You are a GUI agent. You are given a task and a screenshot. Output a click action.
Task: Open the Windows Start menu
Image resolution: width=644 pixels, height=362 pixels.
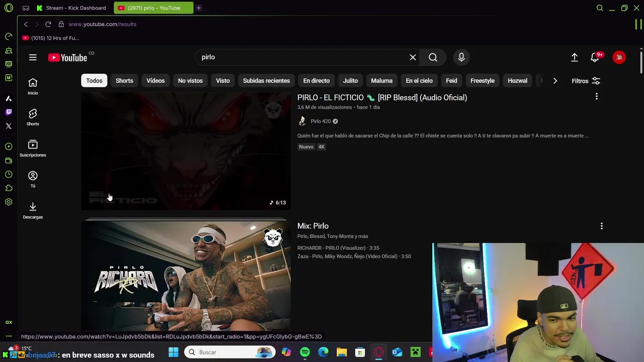tap(173, 352)
